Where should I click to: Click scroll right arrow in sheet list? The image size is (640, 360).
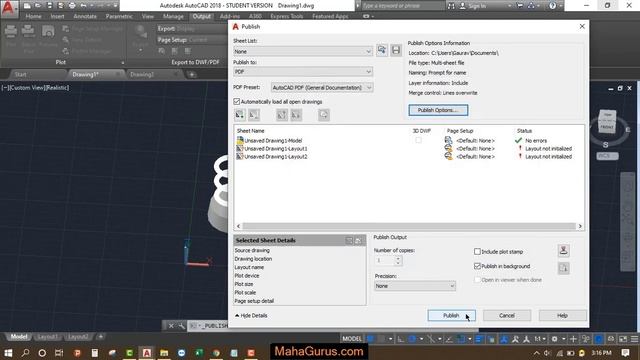tap(580, 226)
